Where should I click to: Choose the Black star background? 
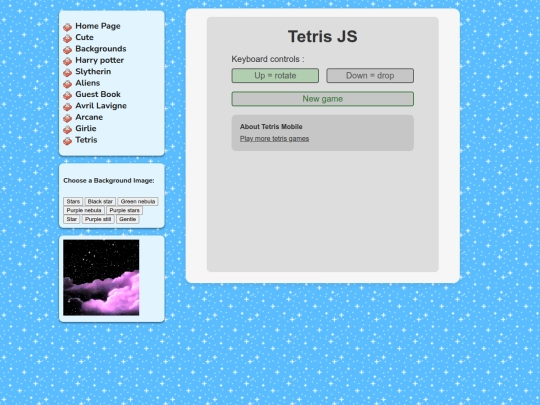100,201
